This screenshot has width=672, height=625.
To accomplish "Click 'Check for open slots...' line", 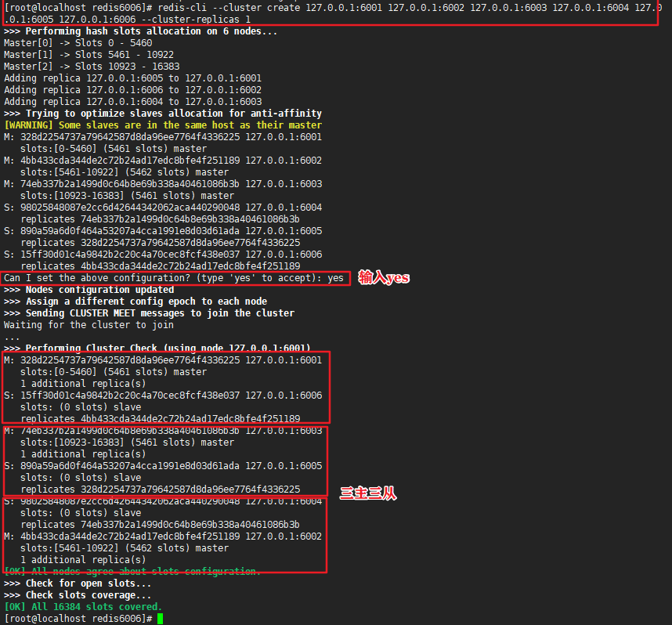I will click(x=78, y=583).
